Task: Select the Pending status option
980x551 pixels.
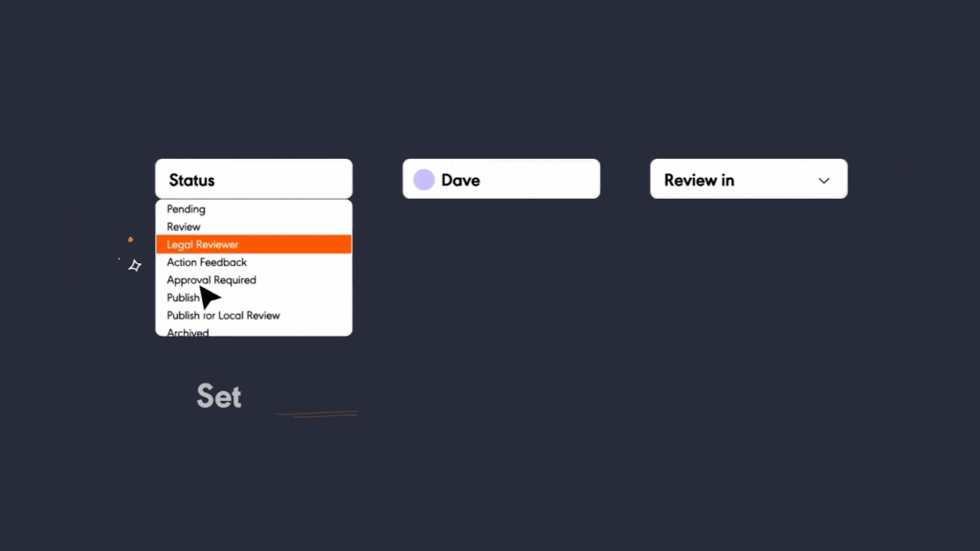Action: click(x=187, y=209)
